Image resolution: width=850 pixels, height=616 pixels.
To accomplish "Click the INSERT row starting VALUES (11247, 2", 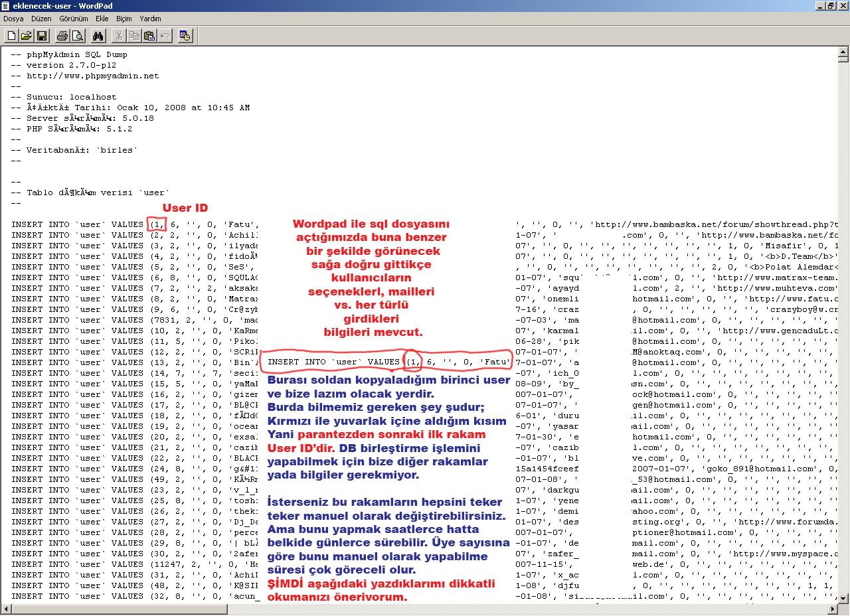I will click(x=135, y=564).
